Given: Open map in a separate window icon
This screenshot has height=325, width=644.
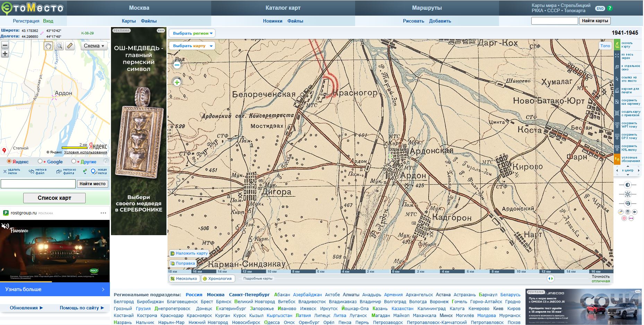Looking at the screenshot, I should click(617, 67).
